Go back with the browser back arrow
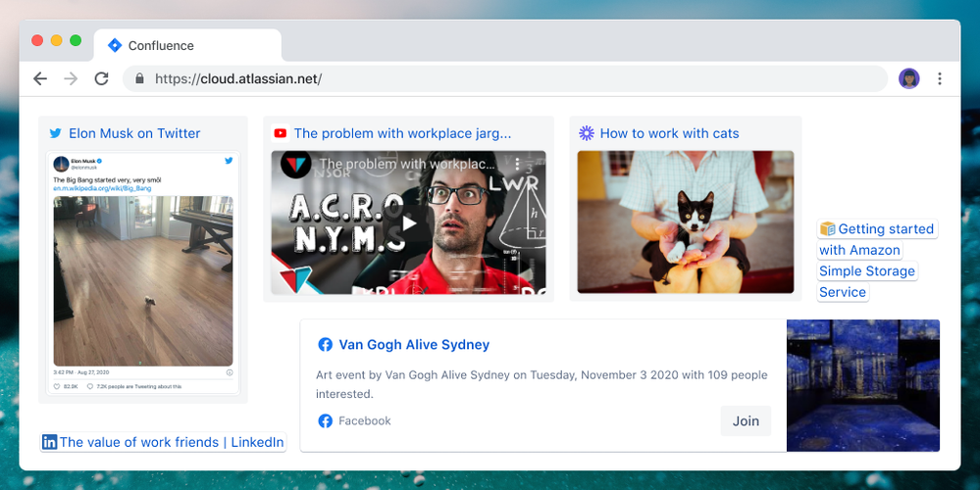The height and width of the screenshot is (490, 980). [x=40, y=78]
